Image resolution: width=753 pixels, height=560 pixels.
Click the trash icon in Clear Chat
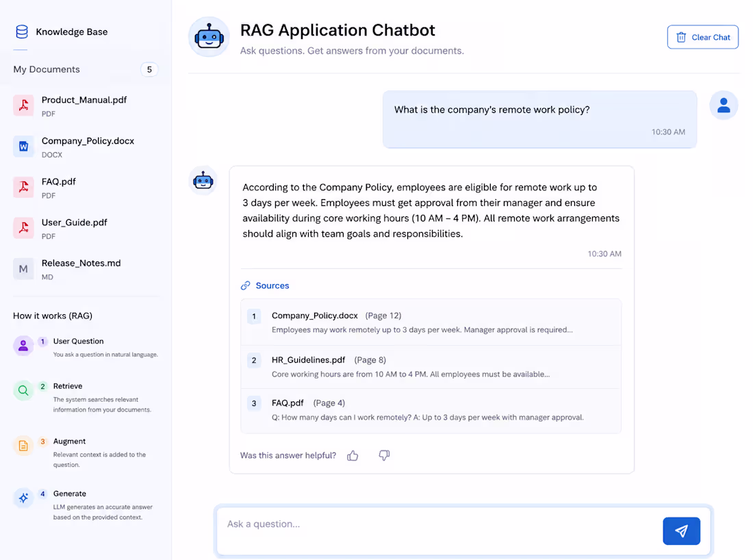click(681, 38)
